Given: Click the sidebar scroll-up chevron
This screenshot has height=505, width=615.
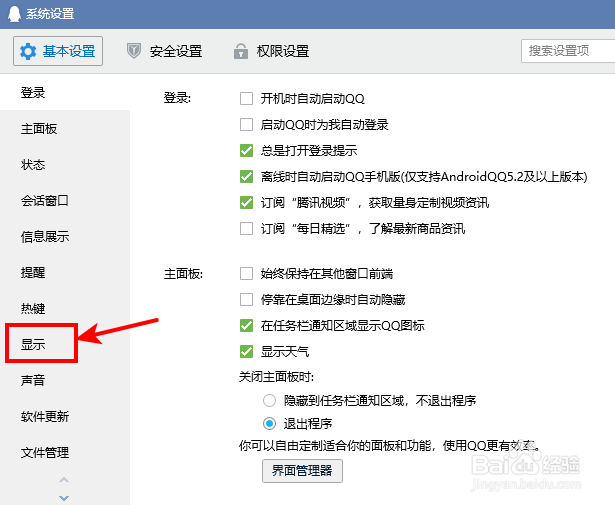Looking at the screenshot, I should coord(64,480).
